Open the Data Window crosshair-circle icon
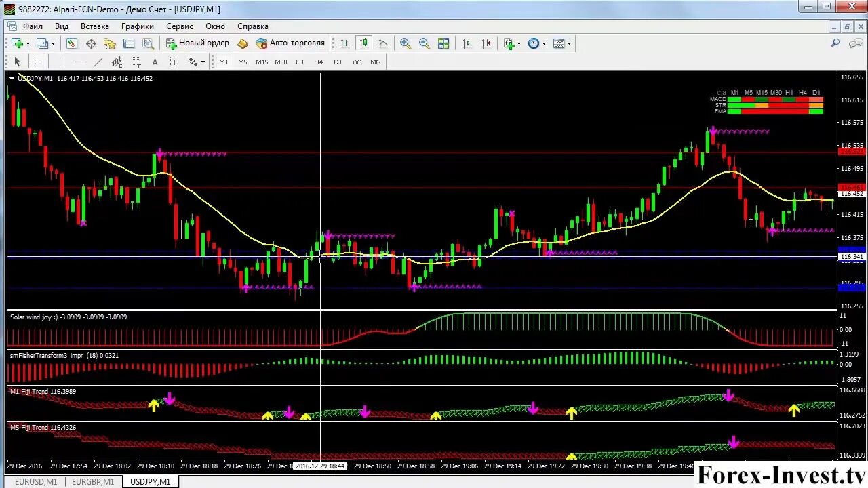 click(x=91, y=43)
